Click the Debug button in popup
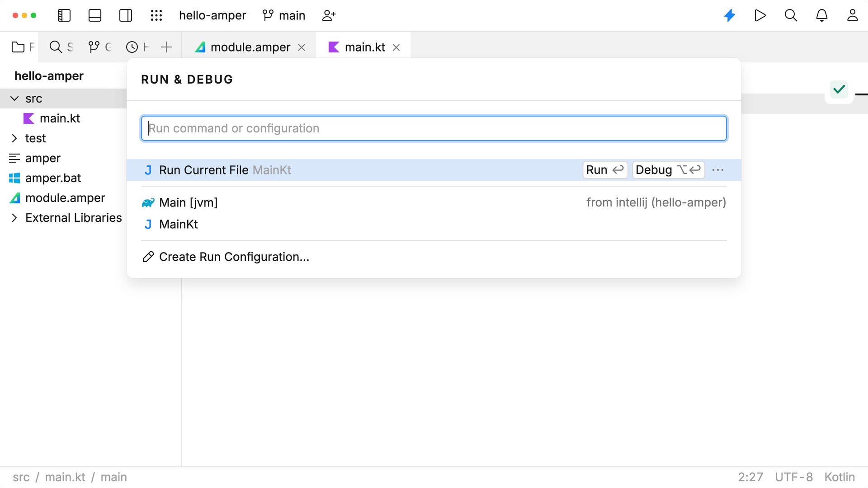 (x=668, y=170)
